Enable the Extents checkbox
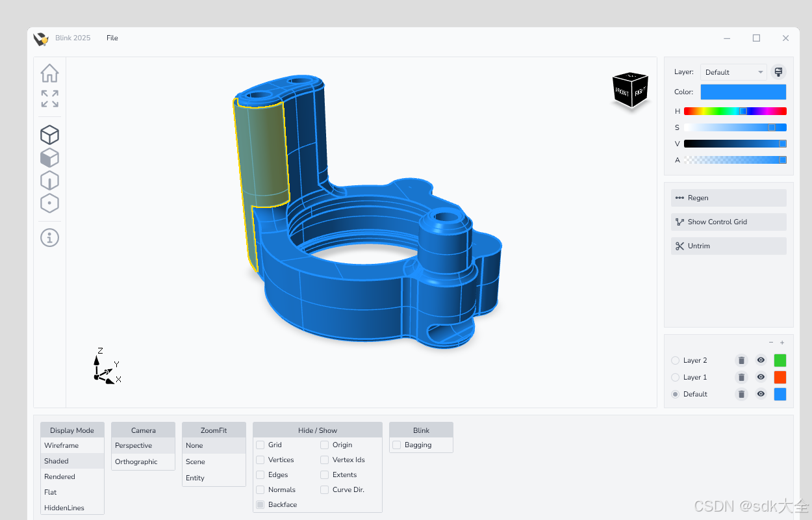Screen dimensions: 812x520 [x=325, y=474]
